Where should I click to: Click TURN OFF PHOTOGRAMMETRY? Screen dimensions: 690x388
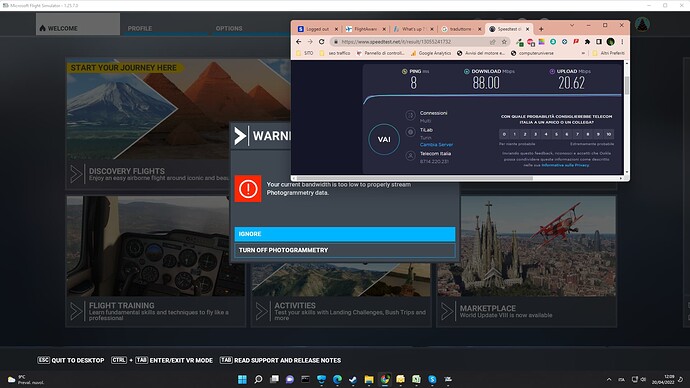pyautogui.click(x=345, y=250)
